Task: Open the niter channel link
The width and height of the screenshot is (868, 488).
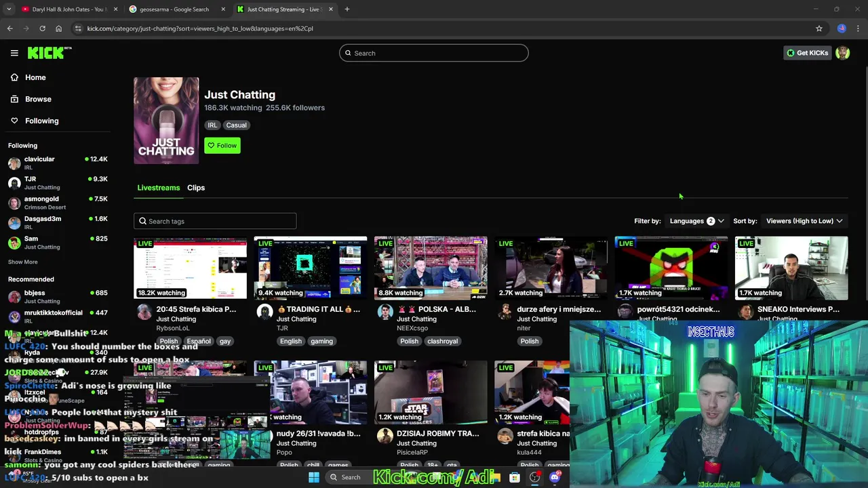Action: [x=524, y=328]
